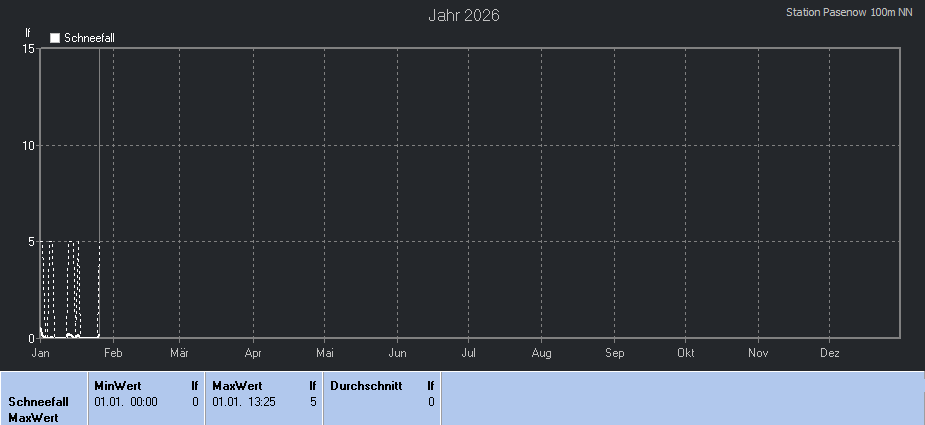Select the Okt month on the timeline
Image resolution: width=925 pixels, height=425 pixels.
[686, 353]
